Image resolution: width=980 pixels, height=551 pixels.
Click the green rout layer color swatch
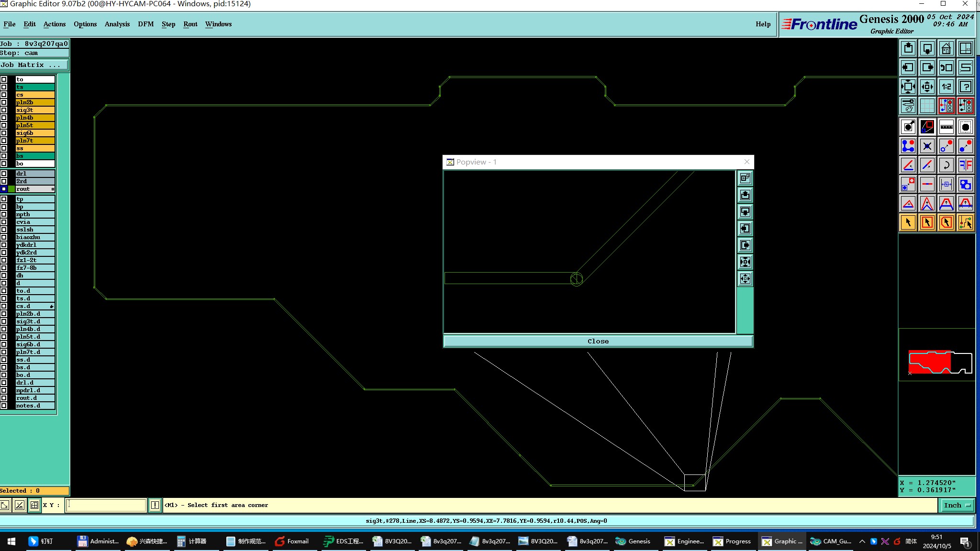11,189
